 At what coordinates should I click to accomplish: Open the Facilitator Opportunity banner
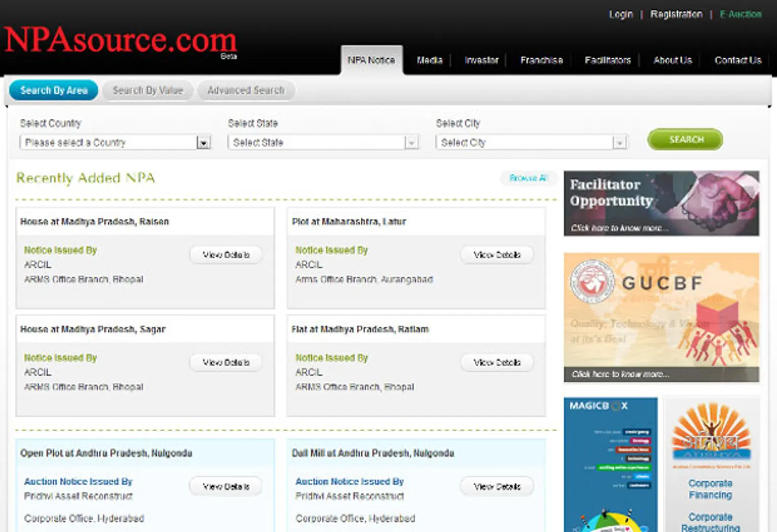point(662,203)
